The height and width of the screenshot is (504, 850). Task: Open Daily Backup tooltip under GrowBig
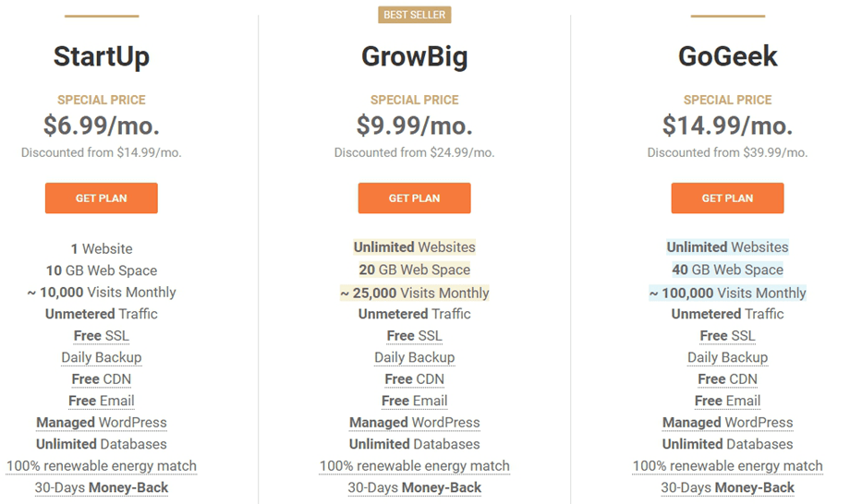pos(414,357)
